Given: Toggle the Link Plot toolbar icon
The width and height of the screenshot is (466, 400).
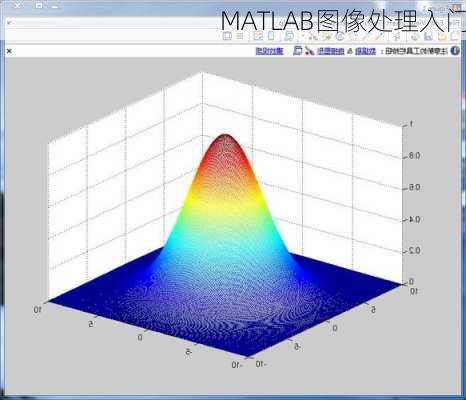Looking at the screenshot, I should pyautogui.click(x=289, y=36).
